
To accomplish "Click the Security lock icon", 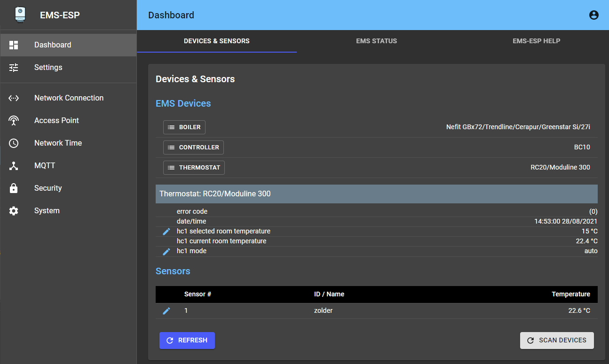I will tap(14, 188).
